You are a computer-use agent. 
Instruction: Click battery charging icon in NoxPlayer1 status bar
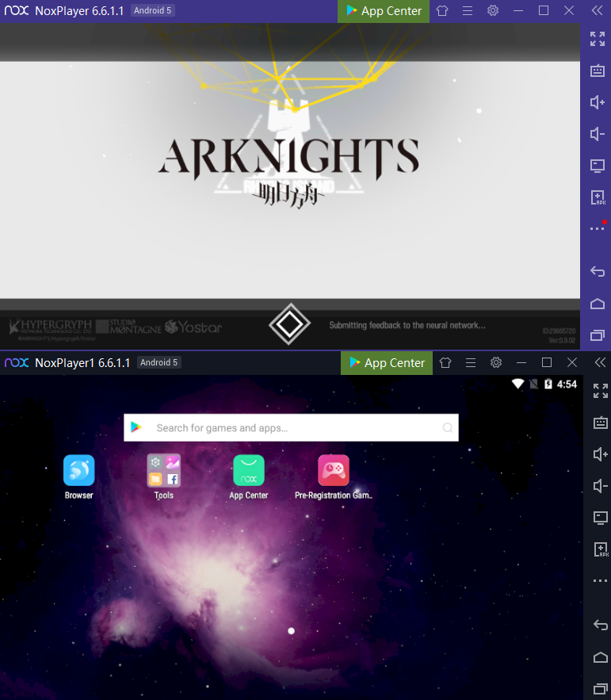click(548, 384)
